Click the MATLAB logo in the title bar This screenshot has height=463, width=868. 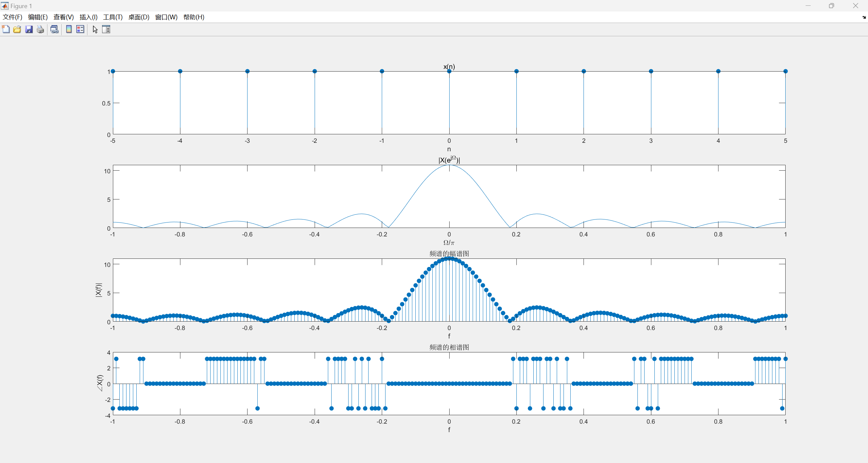(x=5, y=6)
